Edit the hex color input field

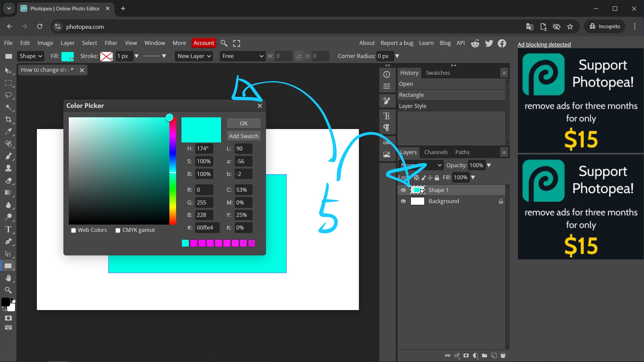click(x=207, y=227)
